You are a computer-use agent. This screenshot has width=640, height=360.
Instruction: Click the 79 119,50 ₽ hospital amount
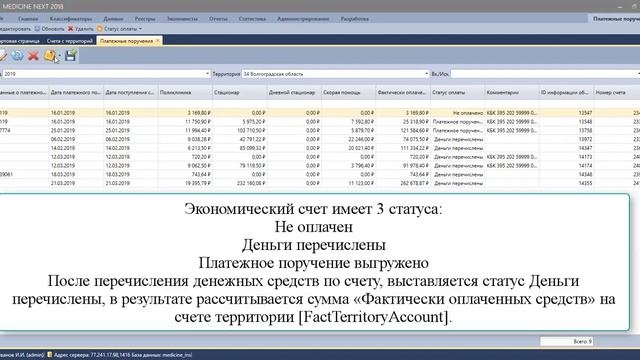(x=252, y=166)
